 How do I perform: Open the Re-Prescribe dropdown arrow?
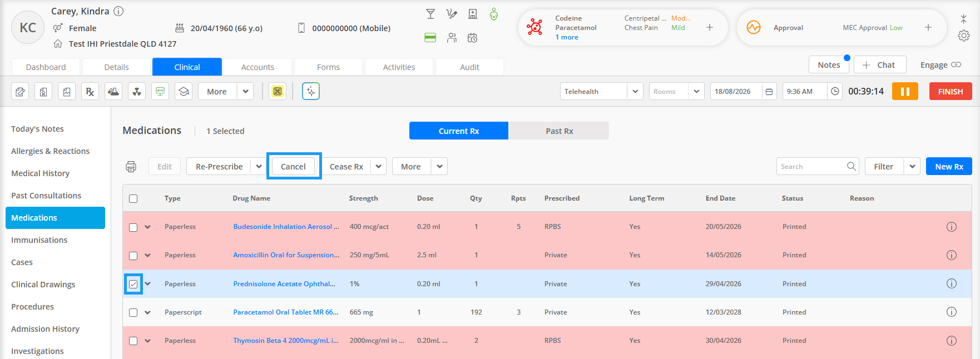259,167
